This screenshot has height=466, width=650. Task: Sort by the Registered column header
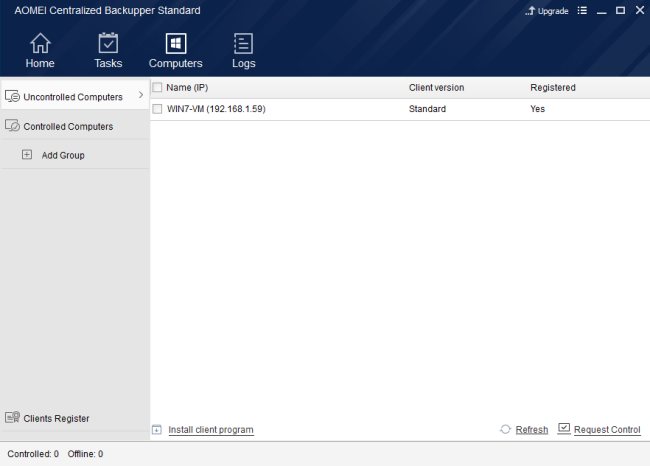click(553, 87)
